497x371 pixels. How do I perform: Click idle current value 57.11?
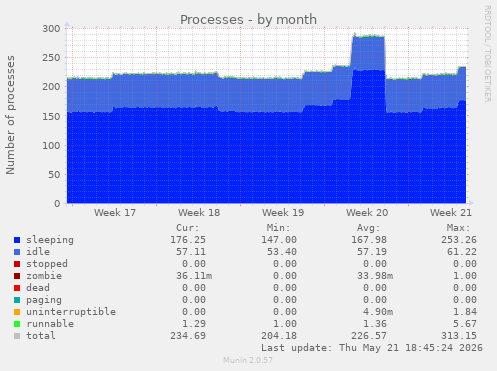(191, 252)
